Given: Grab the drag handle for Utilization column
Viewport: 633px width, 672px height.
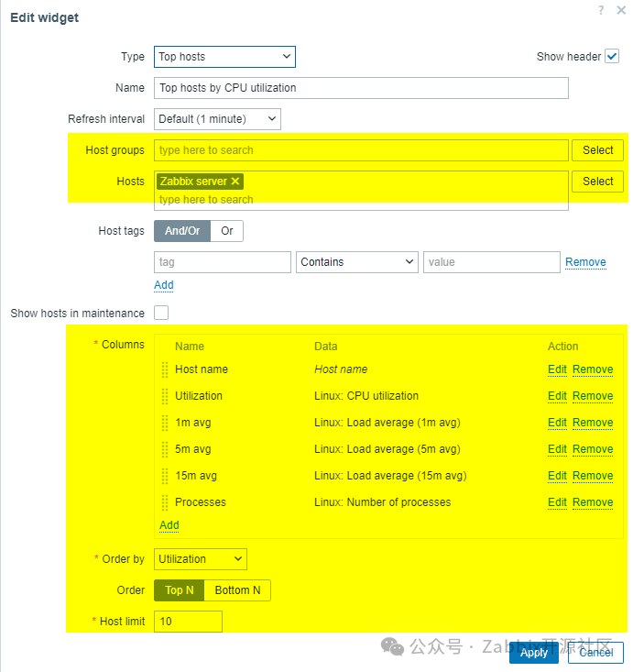Looking at the screenshot, I should point(165,396).
